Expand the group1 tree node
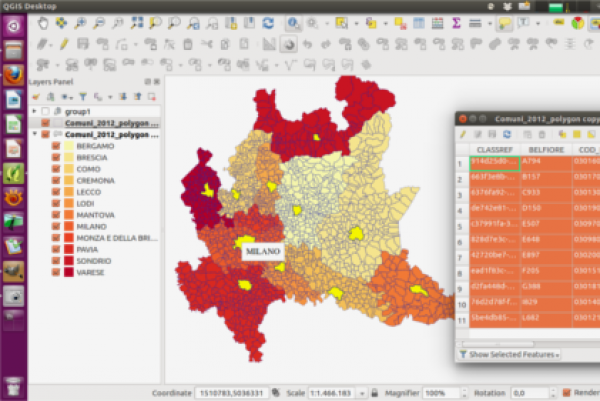Image resolution: width=600 pixels, height=401 pixels. [35, 111]
